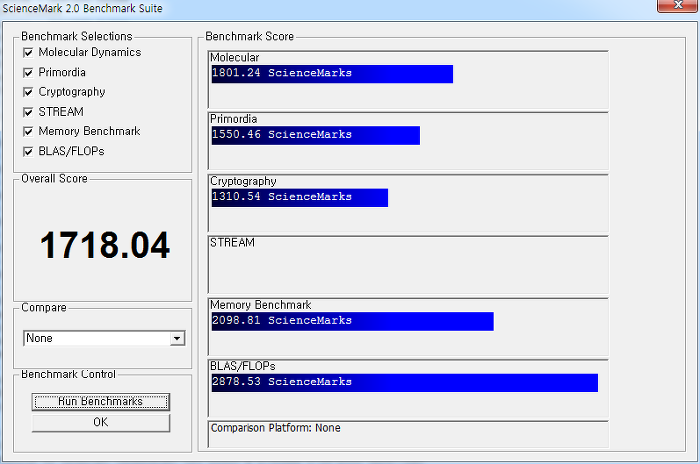Open the Compare dropdown arrow
Image resolution: width=700 pixels, height=464 pixels.
pos(177,339)
